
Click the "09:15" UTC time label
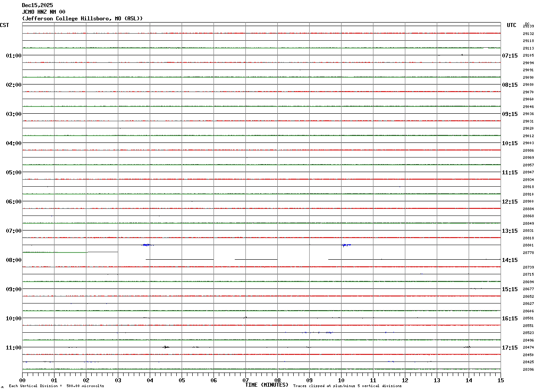click(510, 114)
